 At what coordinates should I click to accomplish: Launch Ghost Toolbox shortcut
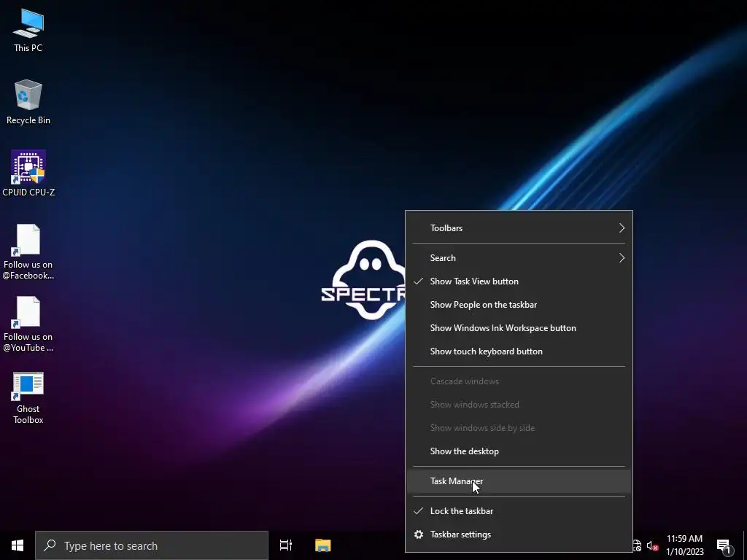click(28, 398)
